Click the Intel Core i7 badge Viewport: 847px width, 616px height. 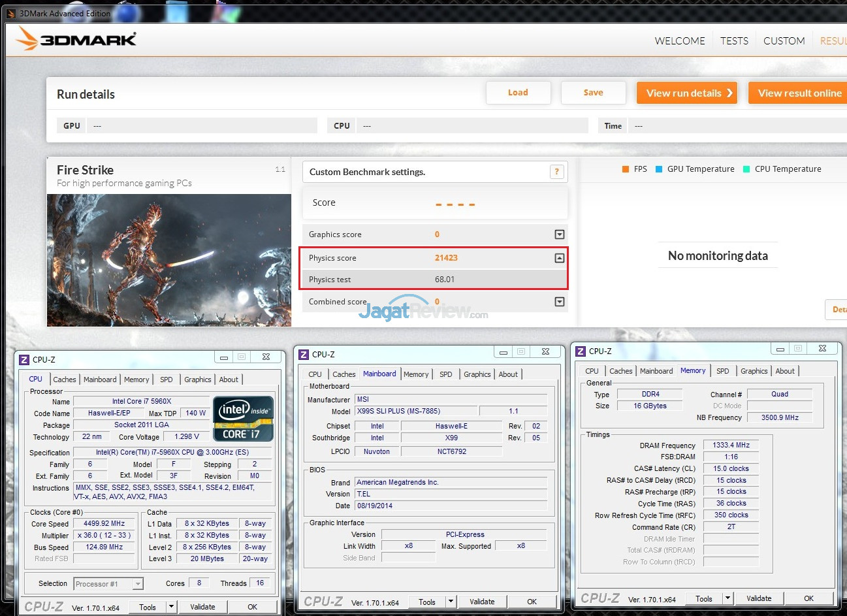coord(243,419)
